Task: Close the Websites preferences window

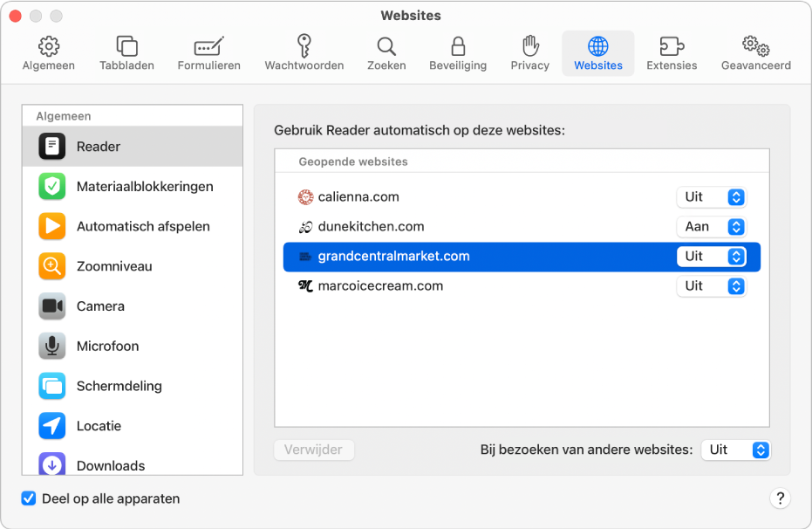Action: point(16,16)
